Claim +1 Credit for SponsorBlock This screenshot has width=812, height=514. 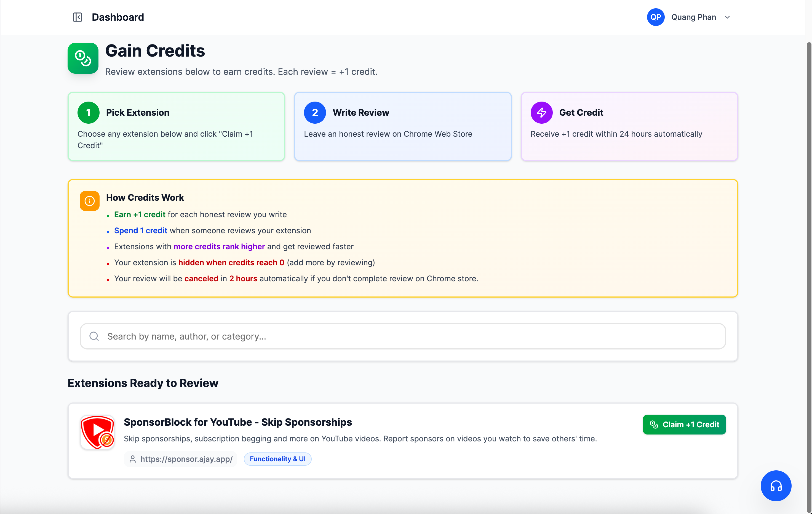tap(684, 425)
